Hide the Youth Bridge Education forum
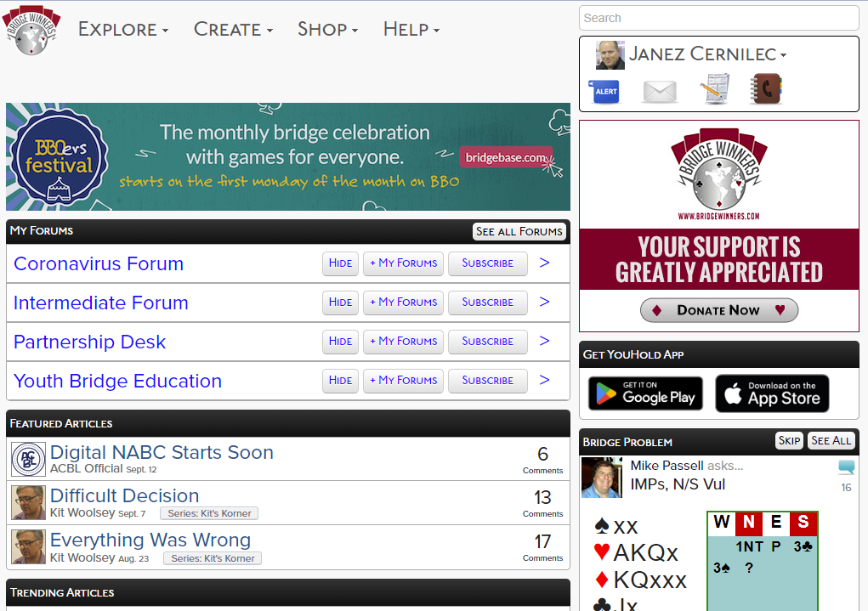Screen dimensions: 868x611 [340, 381]
